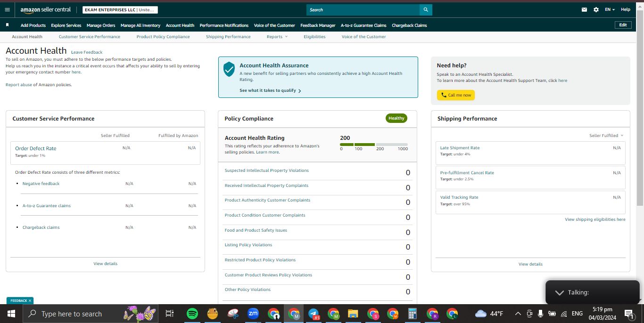Expand the Seller Fulfilled dropdown
The image size is (644, 323).
[x=606, y=136]
